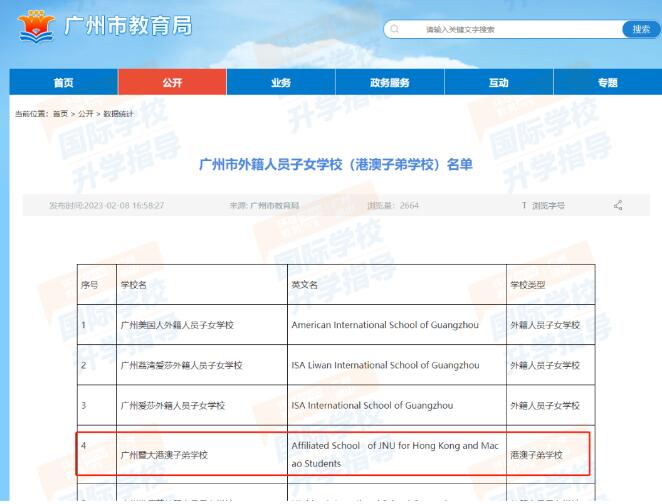This screenshot has width=662, height=504.
Task: Click the 来源: 广州市教育局 source text
Action: (x=264, y=206)
